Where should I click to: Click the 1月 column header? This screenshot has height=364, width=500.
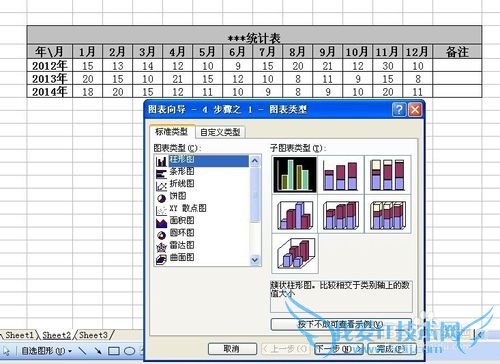(x=88, y=52)
